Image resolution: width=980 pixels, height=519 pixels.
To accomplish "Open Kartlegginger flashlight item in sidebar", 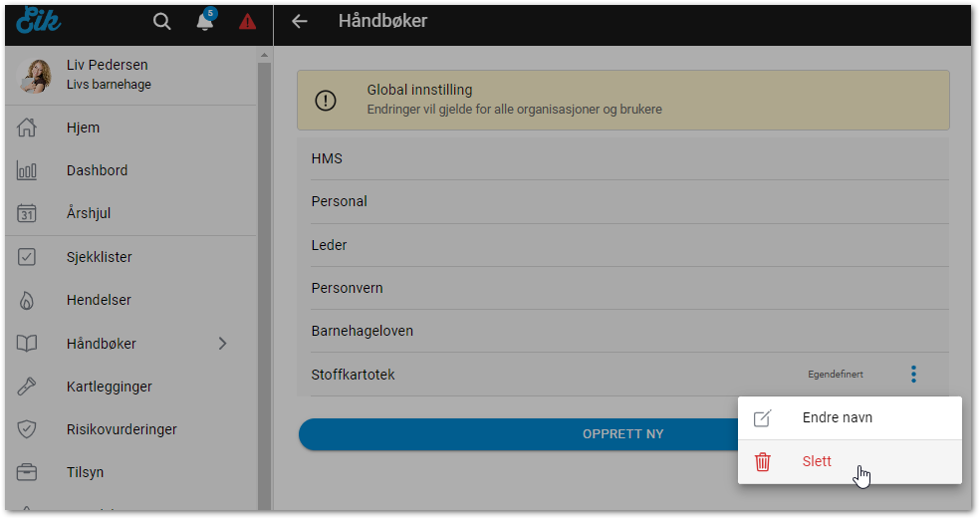I will (x=109, y=387).
